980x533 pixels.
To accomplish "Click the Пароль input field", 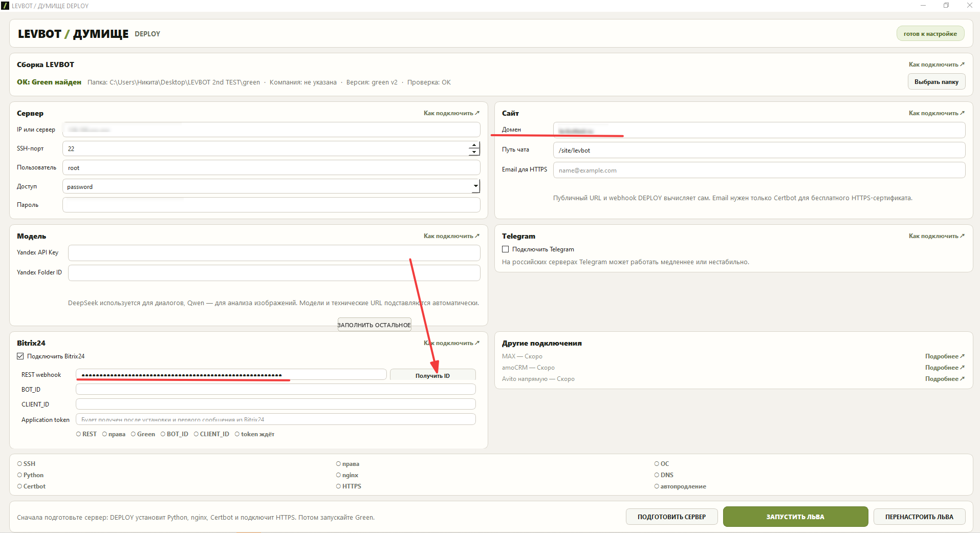I will click(271, 205).
